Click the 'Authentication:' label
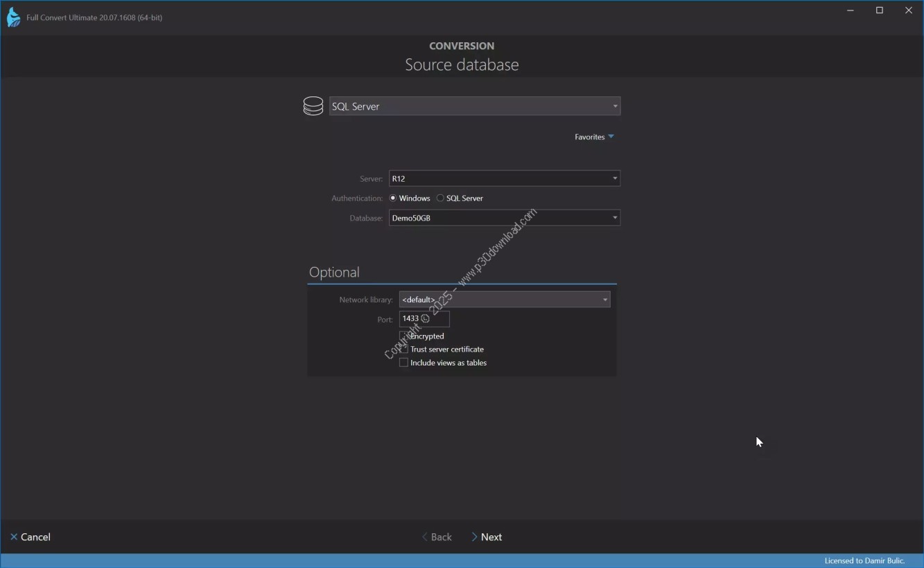 (357, 198)
